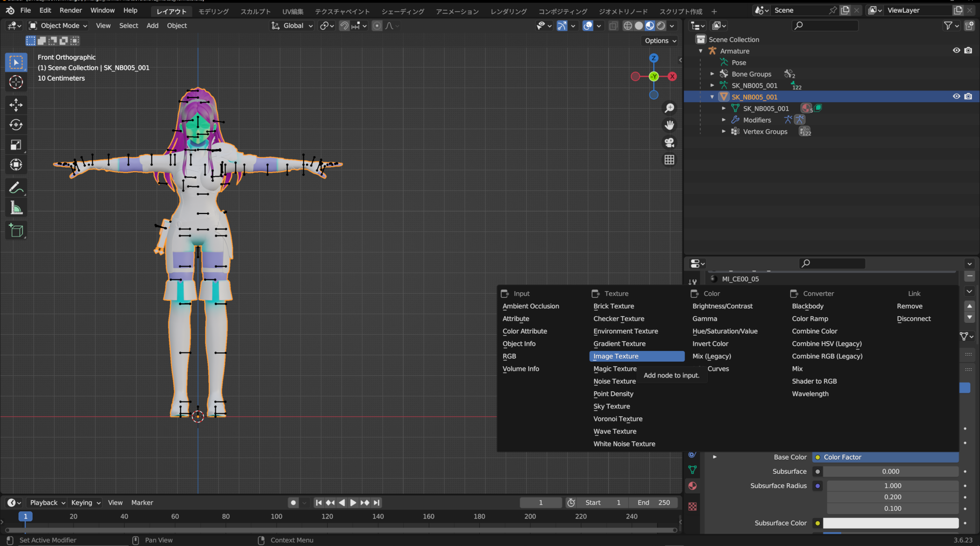Open the viewport Add menu
980x546 pixels.
tap(152, 26)
